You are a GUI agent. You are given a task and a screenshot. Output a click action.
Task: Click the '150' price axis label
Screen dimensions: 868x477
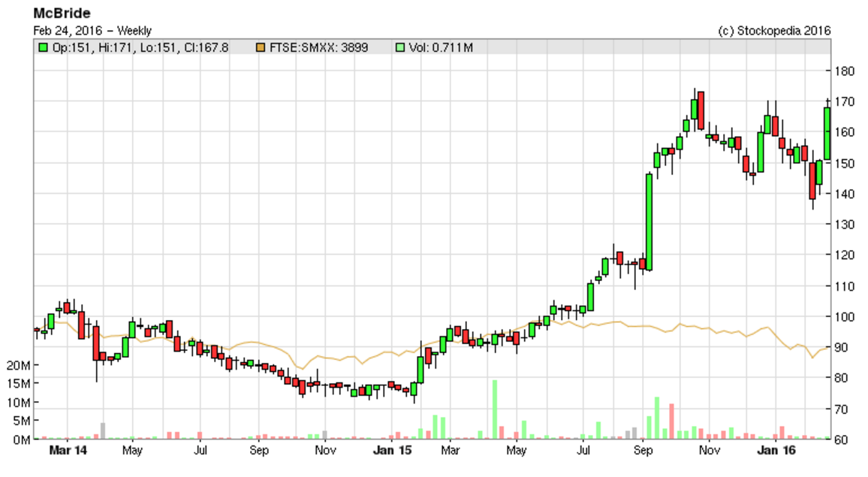tap(844, 164)
